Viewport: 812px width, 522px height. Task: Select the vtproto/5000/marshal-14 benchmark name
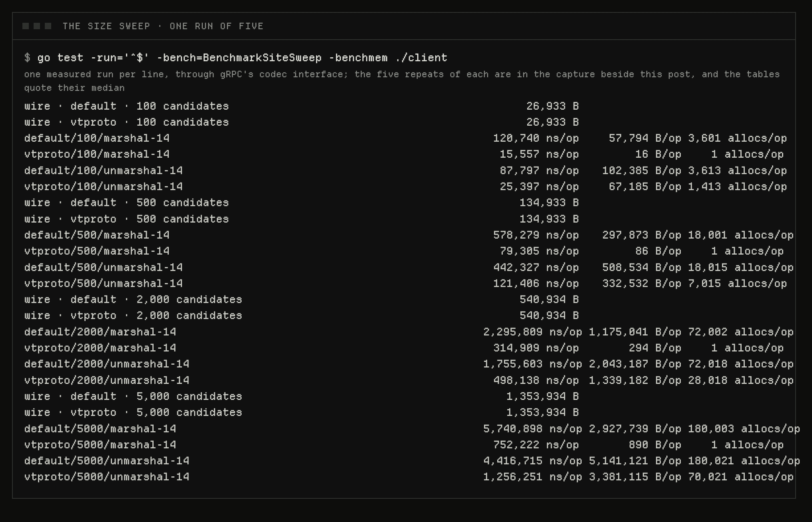[100, 445]
